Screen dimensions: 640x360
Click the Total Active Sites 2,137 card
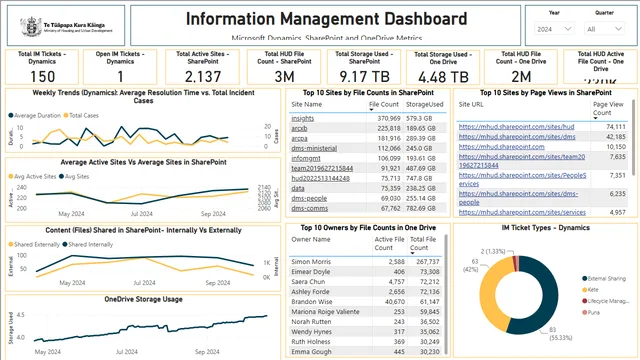click(203, 67)
